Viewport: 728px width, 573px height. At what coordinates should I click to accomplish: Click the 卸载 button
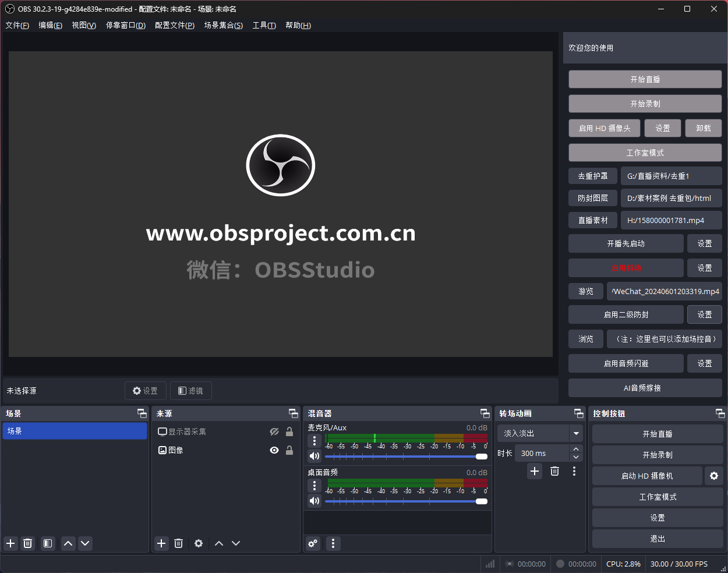click(x=704, y=128)
